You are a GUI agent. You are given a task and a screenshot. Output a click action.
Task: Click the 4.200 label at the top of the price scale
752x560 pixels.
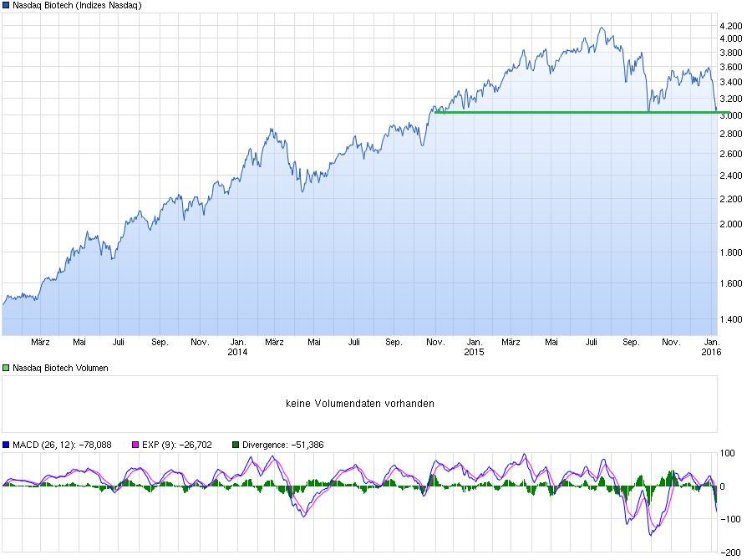(x=730, y=26)
